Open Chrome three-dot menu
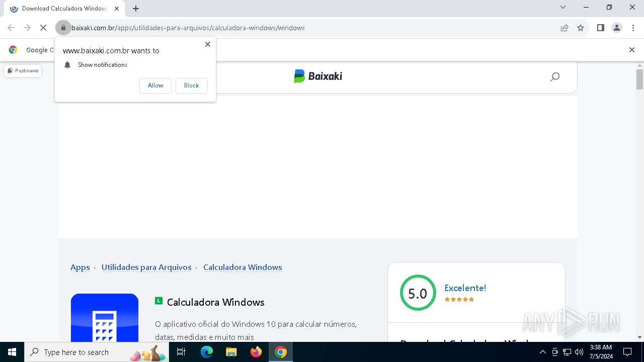The height and width of the screenshot is (362, 644). tap(633, 28)
